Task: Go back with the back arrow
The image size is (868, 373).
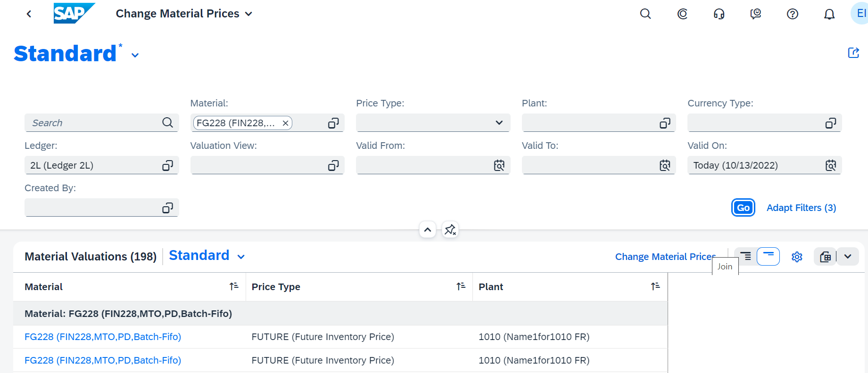Action: (29, 14)
